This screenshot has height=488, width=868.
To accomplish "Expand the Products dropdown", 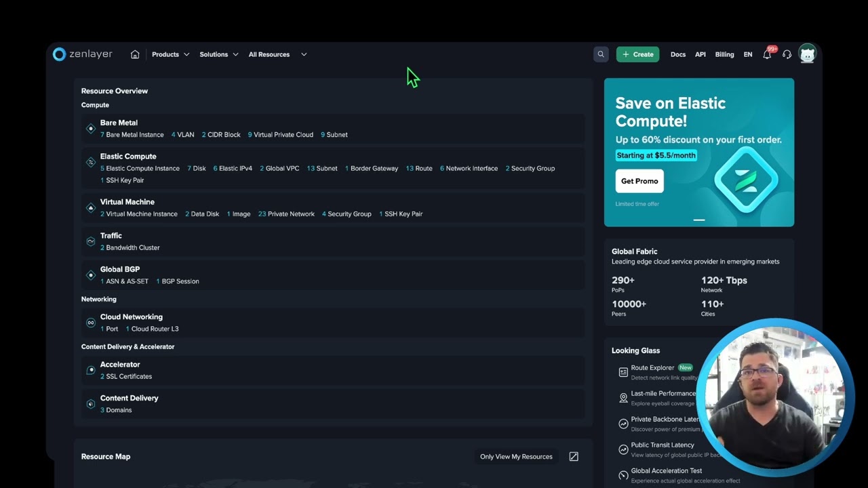I will pyautogui.click(x=170, y=54).
